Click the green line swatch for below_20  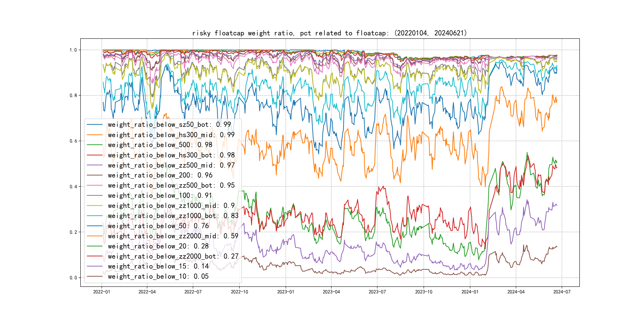(94, 246)
